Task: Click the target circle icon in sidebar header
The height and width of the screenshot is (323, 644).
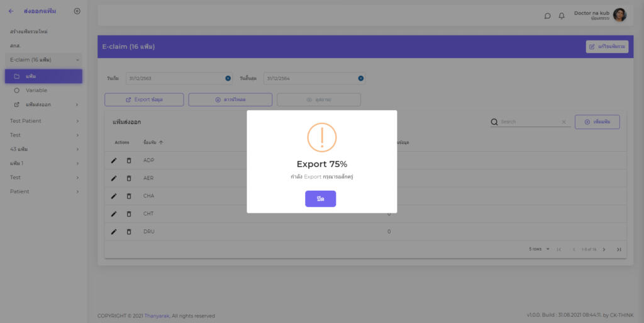Action: 77,11
